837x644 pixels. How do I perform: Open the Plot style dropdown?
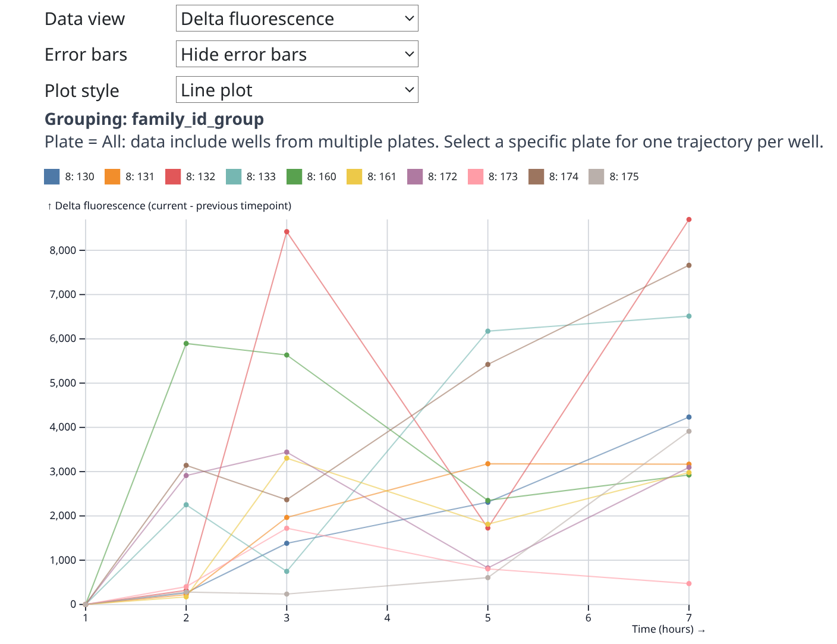click(297, 90)
